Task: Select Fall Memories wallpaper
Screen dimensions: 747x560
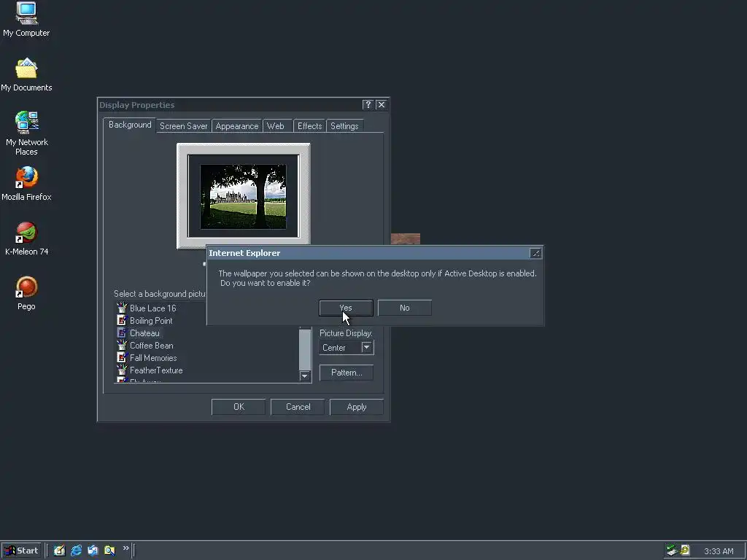Action: point(153,357)
